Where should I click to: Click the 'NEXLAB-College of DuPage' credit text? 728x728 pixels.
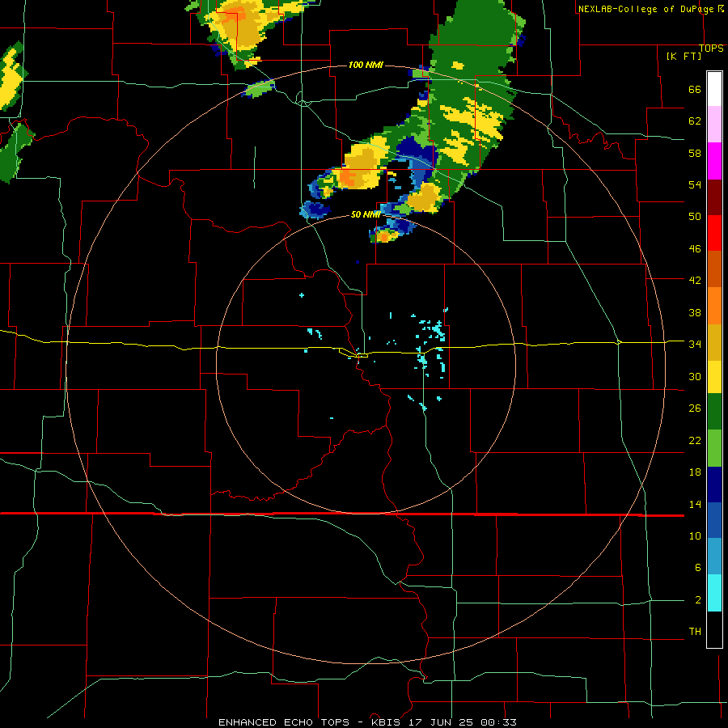point(645,9)
